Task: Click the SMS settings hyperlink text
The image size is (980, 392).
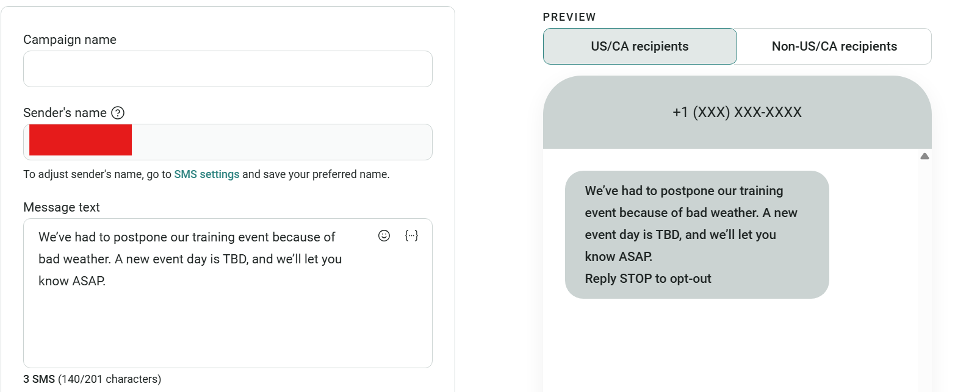Action: point(207,174)
